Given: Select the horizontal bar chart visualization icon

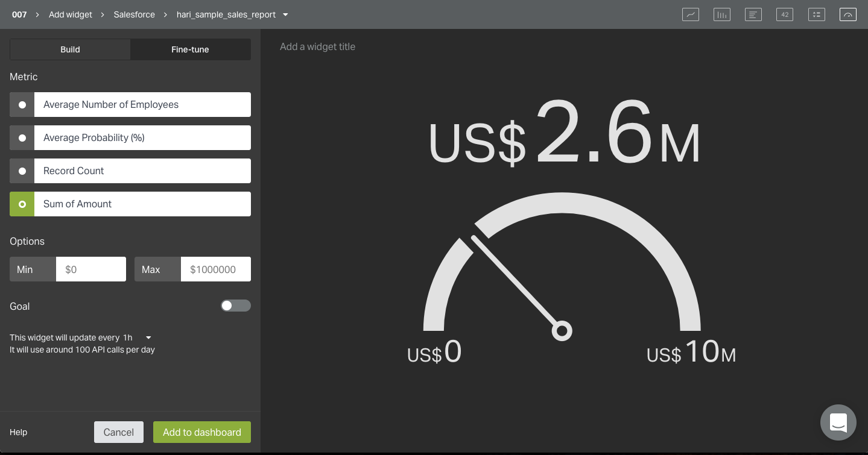Looking at the screenshot, I should coord(753,14).
